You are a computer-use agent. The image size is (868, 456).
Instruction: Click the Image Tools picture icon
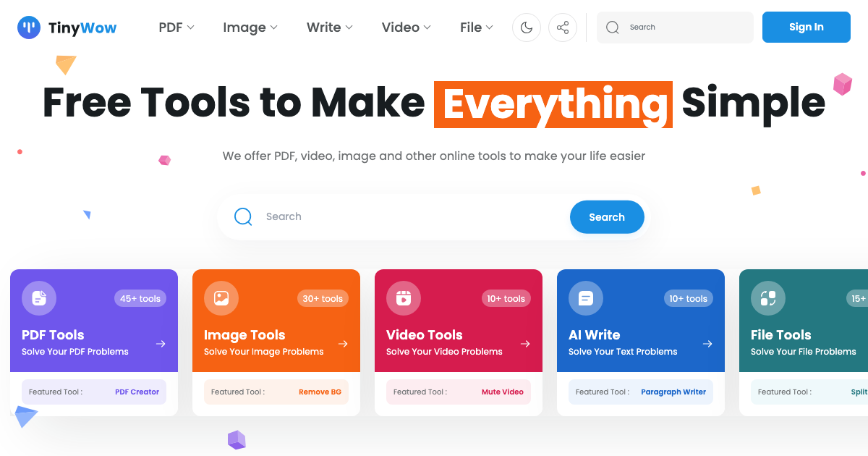[x=221, y=298]
